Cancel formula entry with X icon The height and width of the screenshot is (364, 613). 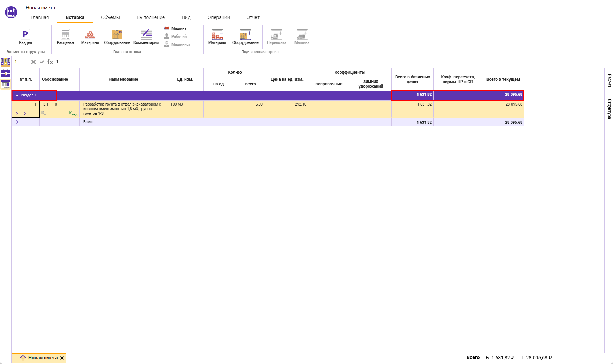point(33,62)
